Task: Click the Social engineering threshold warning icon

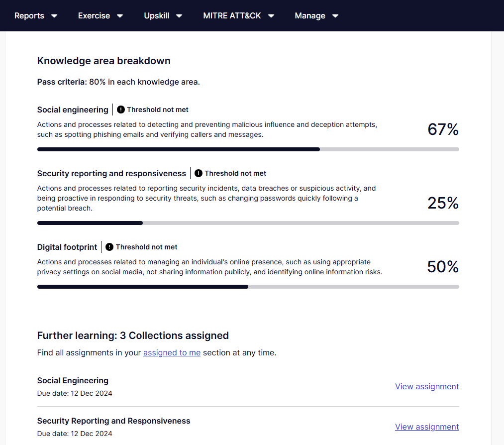Action: (121, 110)
